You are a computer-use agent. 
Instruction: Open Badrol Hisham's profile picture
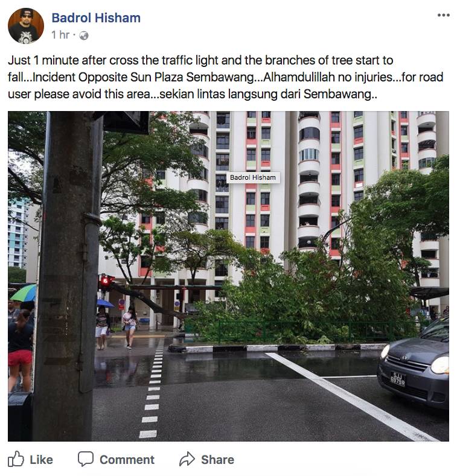point(26,26)
